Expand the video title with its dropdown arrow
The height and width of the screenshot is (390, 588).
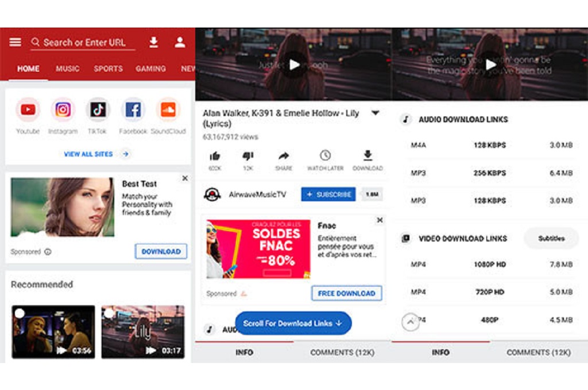click(x=376, y=113)
